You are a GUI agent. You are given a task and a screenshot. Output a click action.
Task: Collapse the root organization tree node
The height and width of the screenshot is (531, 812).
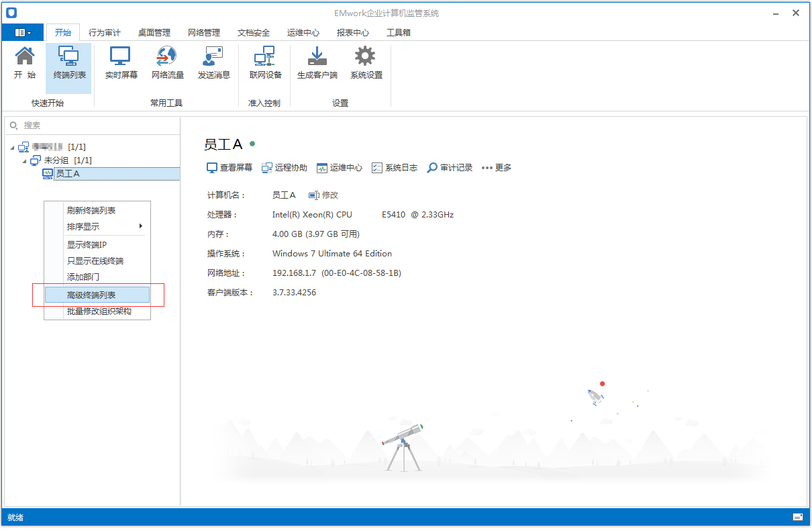(12, 147)
